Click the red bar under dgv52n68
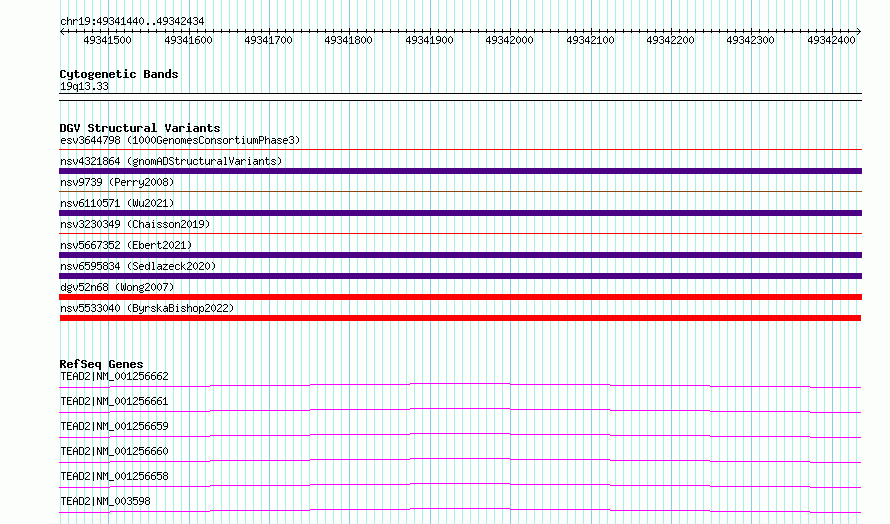The width and height of the screenshot is (890, 524). point(460,297)
